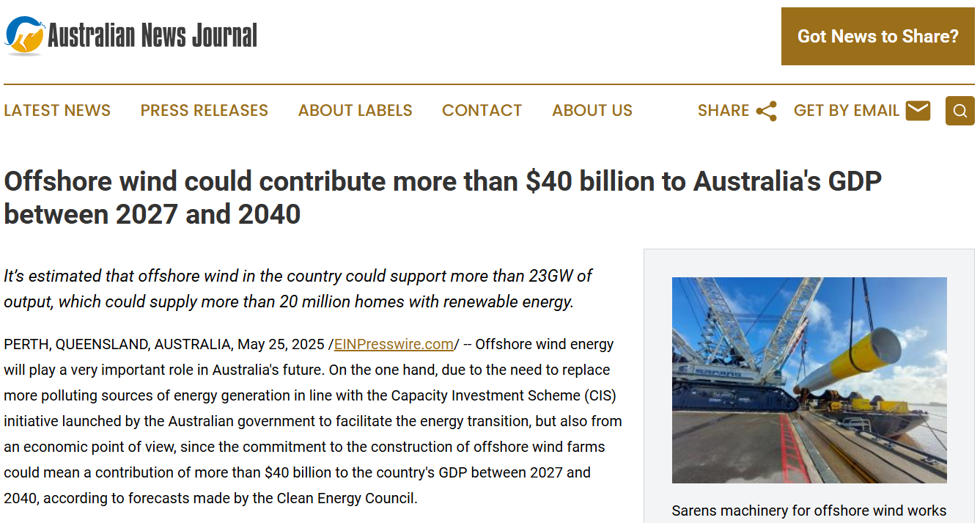Click the Offshore wind article headline

pos(443,197)
